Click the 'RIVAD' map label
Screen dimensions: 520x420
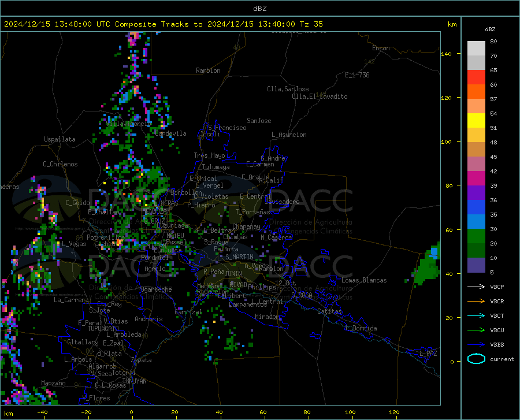[239, 285]
